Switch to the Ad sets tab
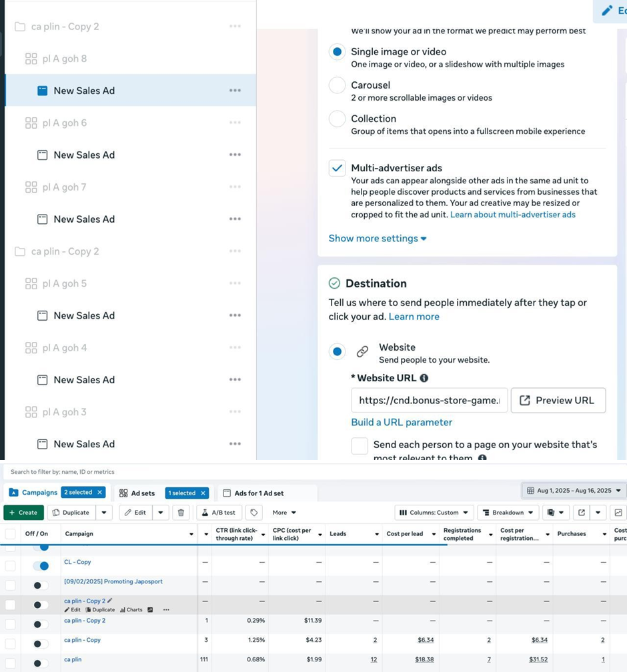Screen dimensions: 627x672 (x=137, y=493)
